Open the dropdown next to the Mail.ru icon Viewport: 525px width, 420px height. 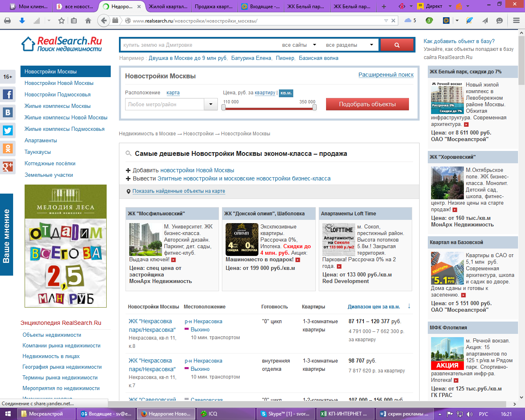[457, 21]
